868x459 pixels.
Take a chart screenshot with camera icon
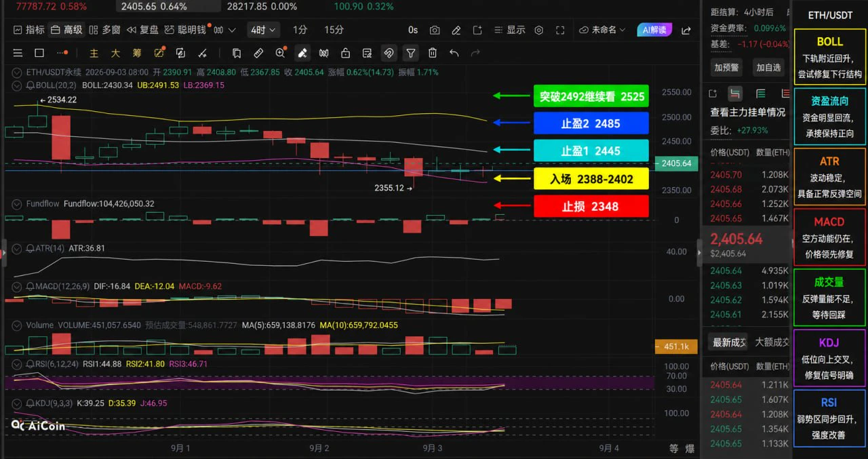pyautogui.click(x=435, y=30)
